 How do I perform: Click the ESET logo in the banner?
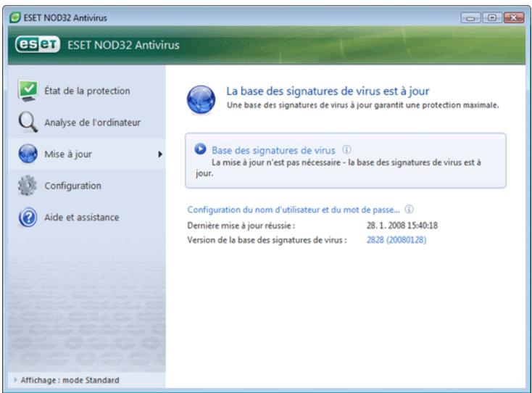coord(38,44)
